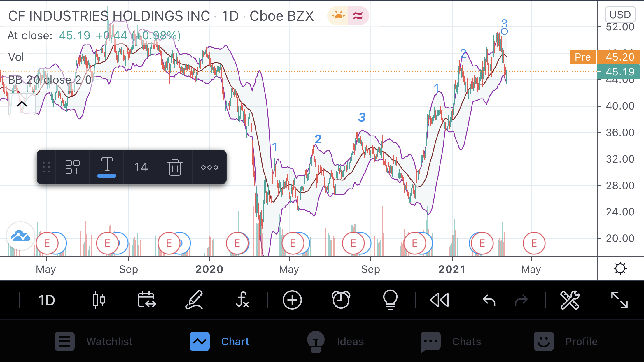Open earnings marker E before 2021 label
This screenshot has height=362, width=644.
[415, 243]
